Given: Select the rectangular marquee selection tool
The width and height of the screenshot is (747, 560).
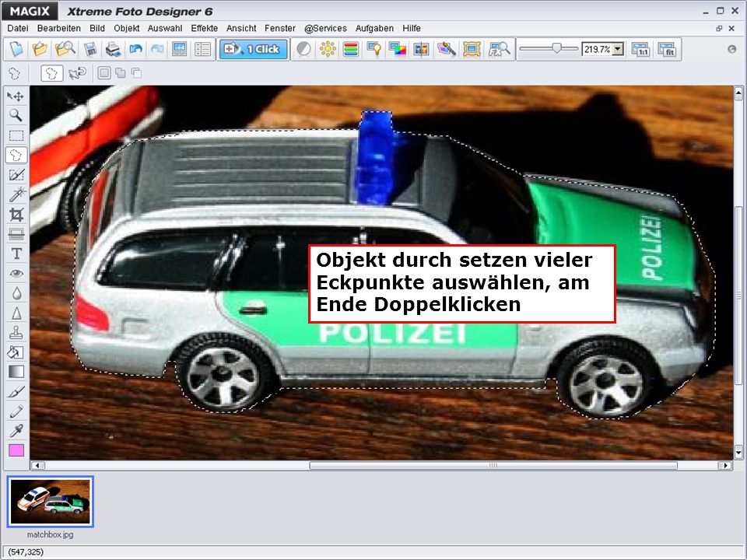Looking at the screenshot, I should (x=16, y=135).
